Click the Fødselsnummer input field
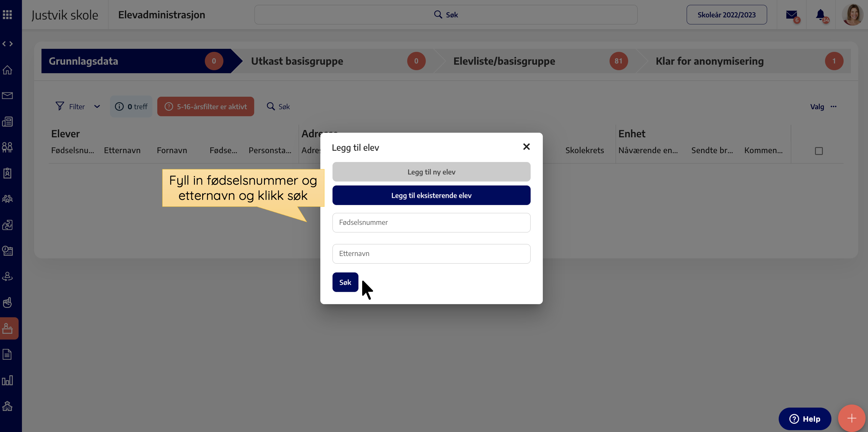The height and width of the screenshot is (432, 868). (x=431, y=223)
